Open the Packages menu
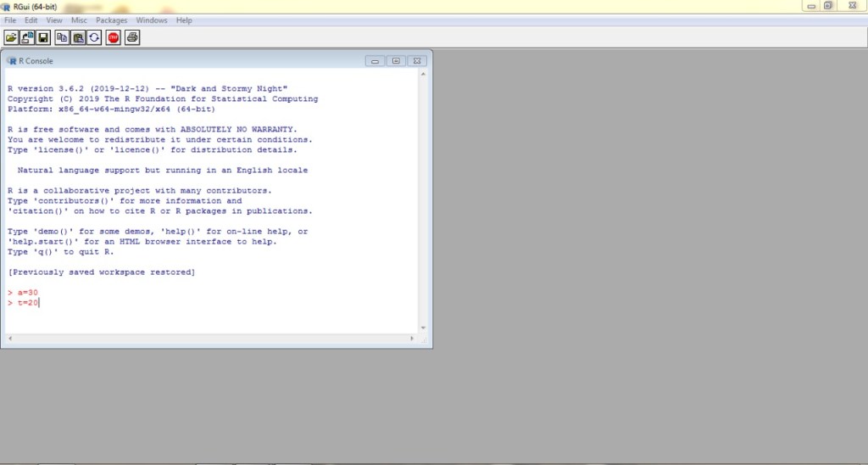 pyautogui.click(x=111, y=20)
